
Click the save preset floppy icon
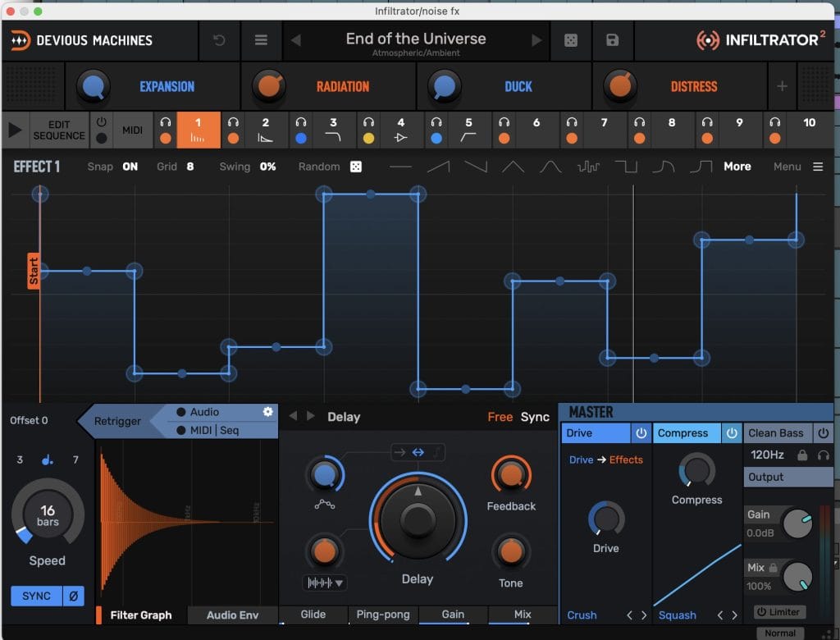(x=612, y=40)
